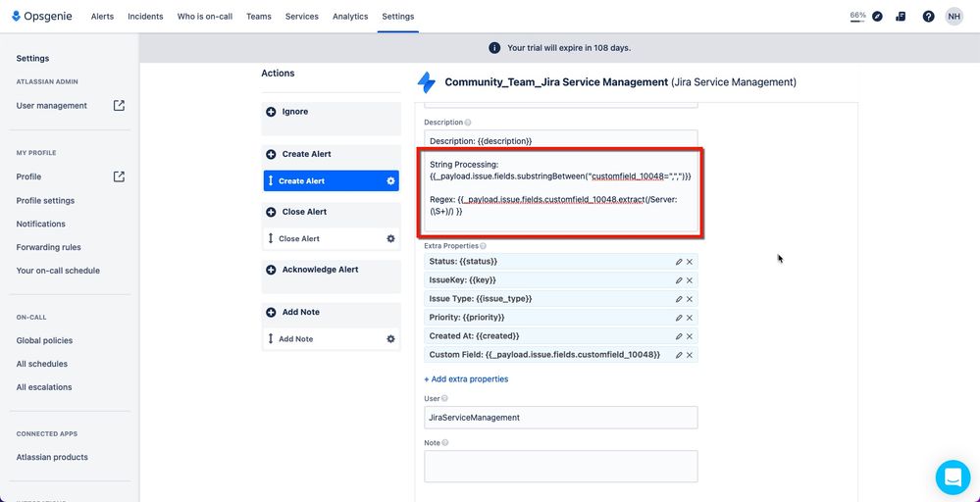Open the Alerts tab
The image size is (980, 502).
pyautogui.click(x=102, y=17)
